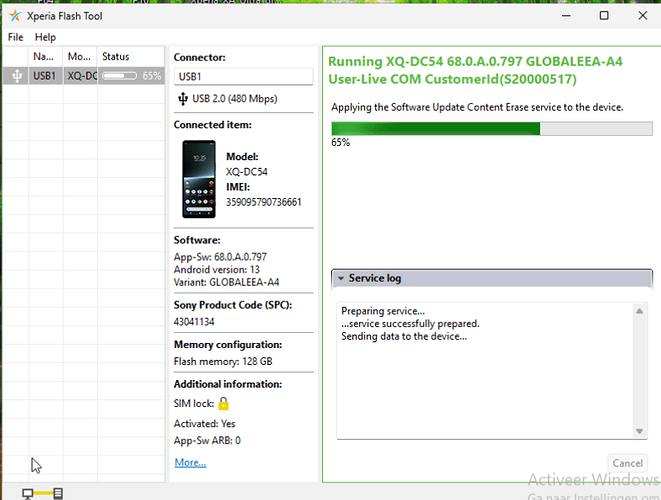The width and height of the screenshot is (661, 500).
Task: Close the Xperia Flash Tool window
Action: (x=642, y=16)
